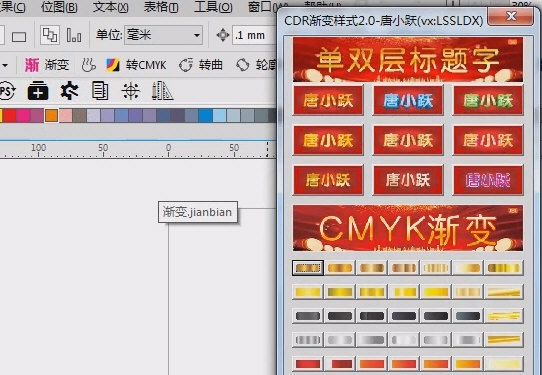542x375 pixels.
Task: Apply the purple neon 唐小跃 title style
Action: point(488,180)
